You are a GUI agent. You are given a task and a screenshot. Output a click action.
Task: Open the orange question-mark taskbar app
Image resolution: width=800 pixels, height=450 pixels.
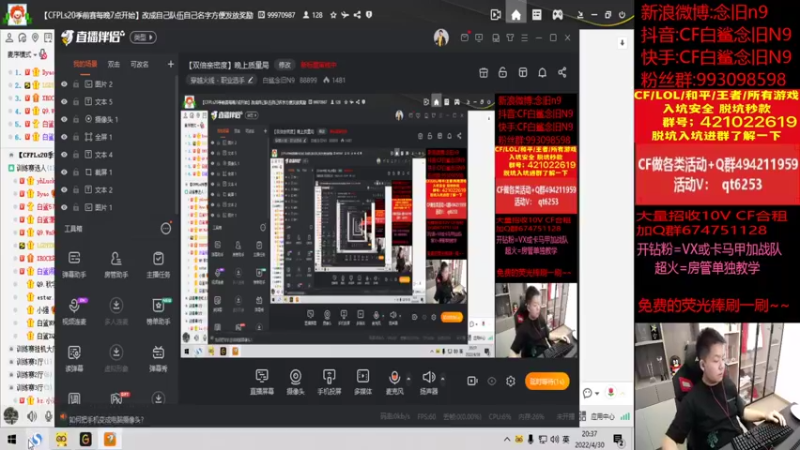110,439
